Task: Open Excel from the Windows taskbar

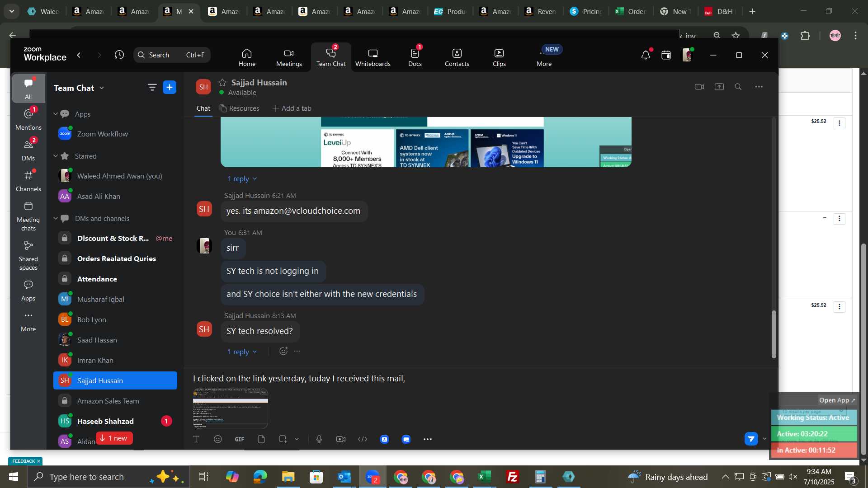Action: coord(485,477)
